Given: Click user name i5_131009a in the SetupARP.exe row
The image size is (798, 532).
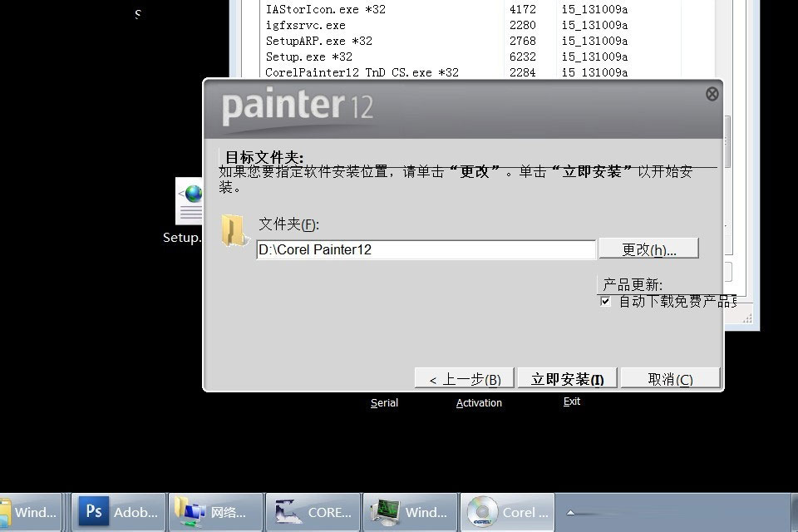Looking at the screenshot, I should 595,41.
